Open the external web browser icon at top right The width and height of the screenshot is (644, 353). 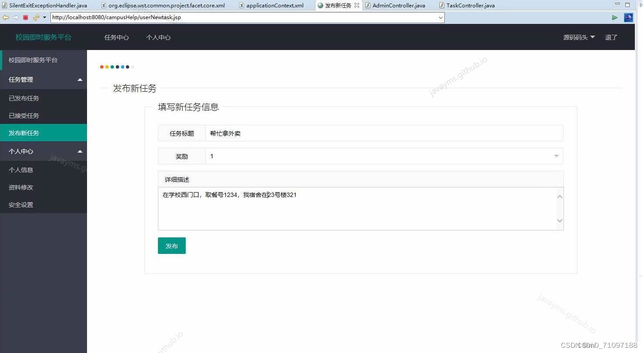[628, 17]
